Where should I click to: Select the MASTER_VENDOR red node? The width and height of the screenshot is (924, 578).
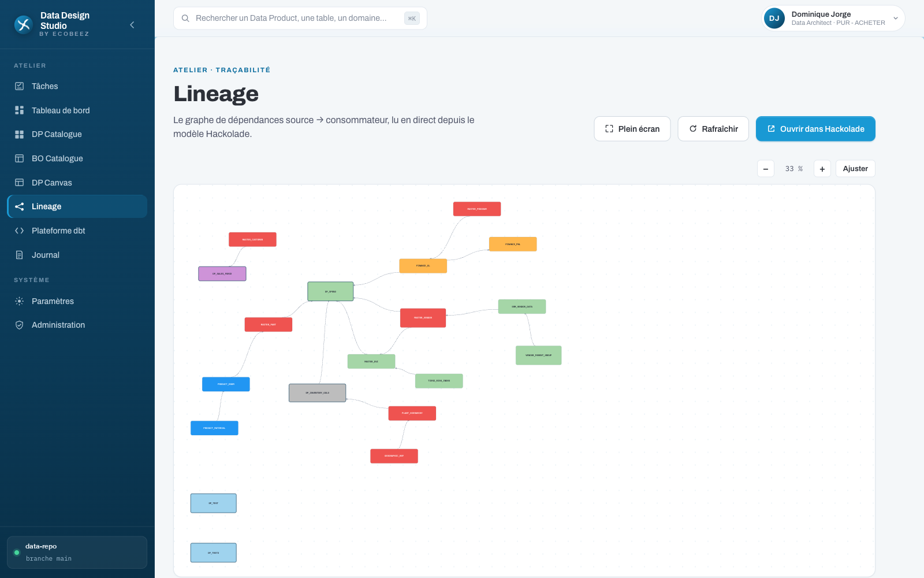pos(423,318)
